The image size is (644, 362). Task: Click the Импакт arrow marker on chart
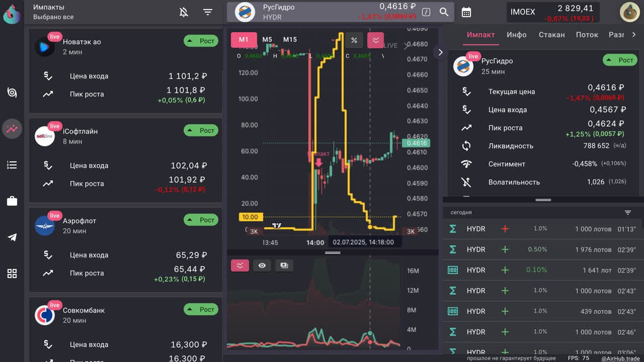pos(318,162)
